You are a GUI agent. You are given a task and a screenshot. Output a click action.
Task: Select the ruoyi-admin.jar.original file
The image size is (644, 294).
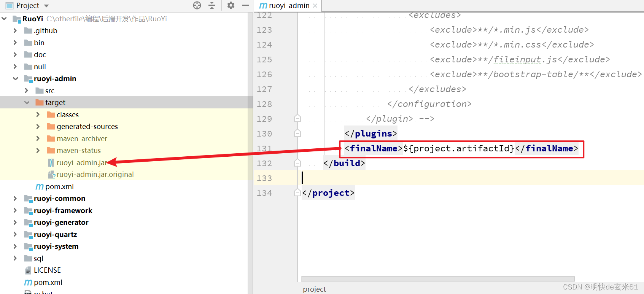(95, 174)
